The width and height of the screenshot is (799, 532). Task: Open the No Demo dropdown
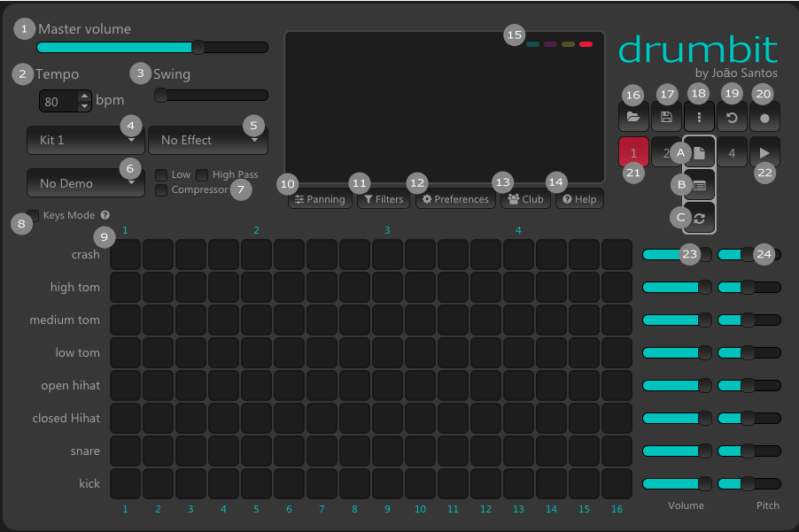[x=86, y=182]
